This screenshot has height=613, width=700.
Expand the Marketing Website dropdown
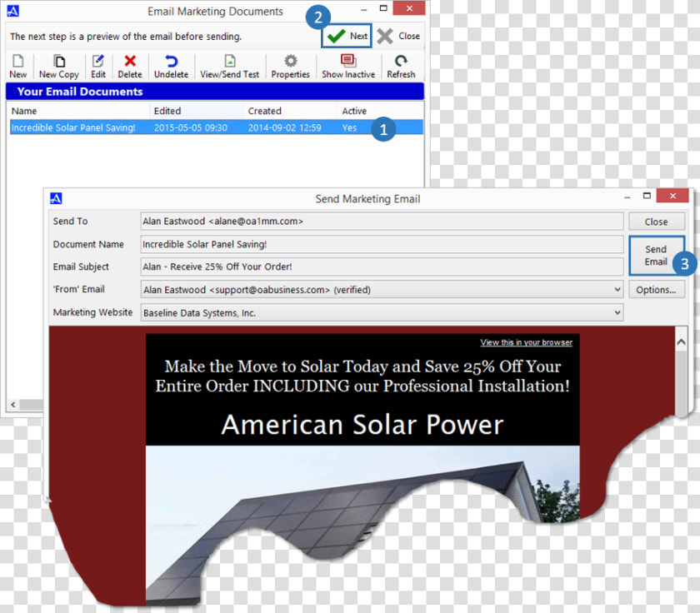click(x=617, y=312)
